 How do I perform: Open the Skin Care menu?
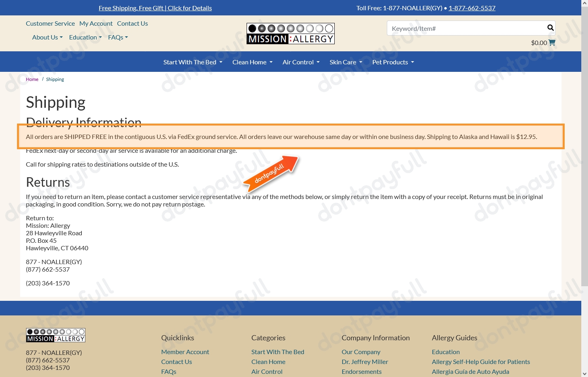(346, 62)
